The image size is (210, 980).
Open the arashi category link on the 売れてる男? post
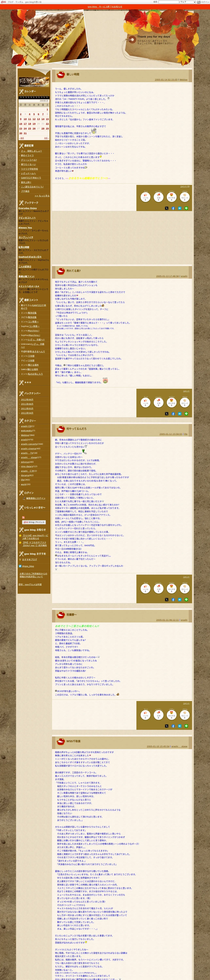click(184, 276)
